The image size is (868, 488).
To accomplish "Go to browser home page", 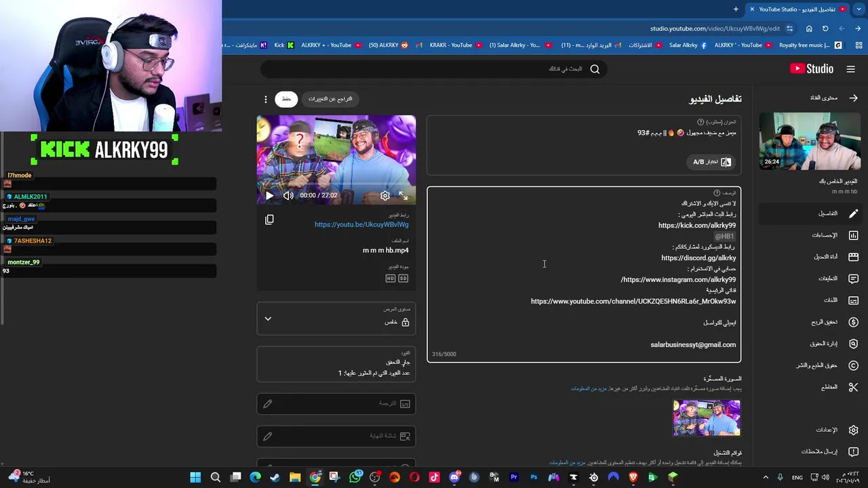I will 809,28.
